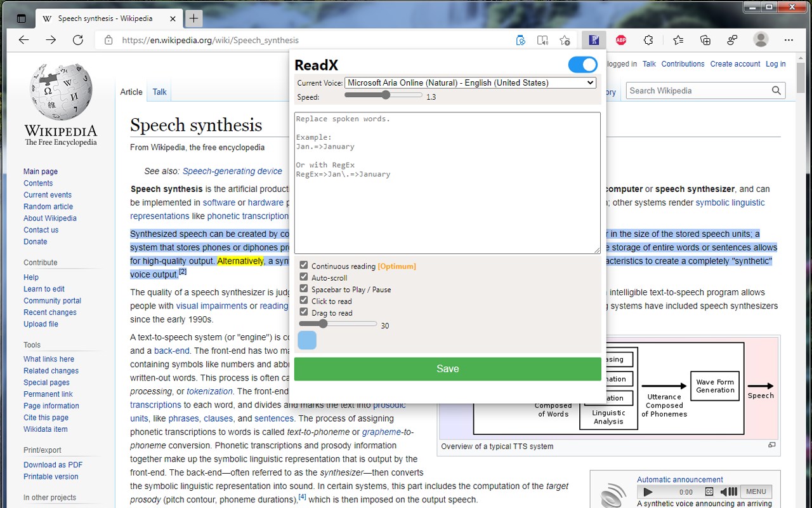Go forward to the next page
The image size is (812, 508).
[x=51, y=40]
